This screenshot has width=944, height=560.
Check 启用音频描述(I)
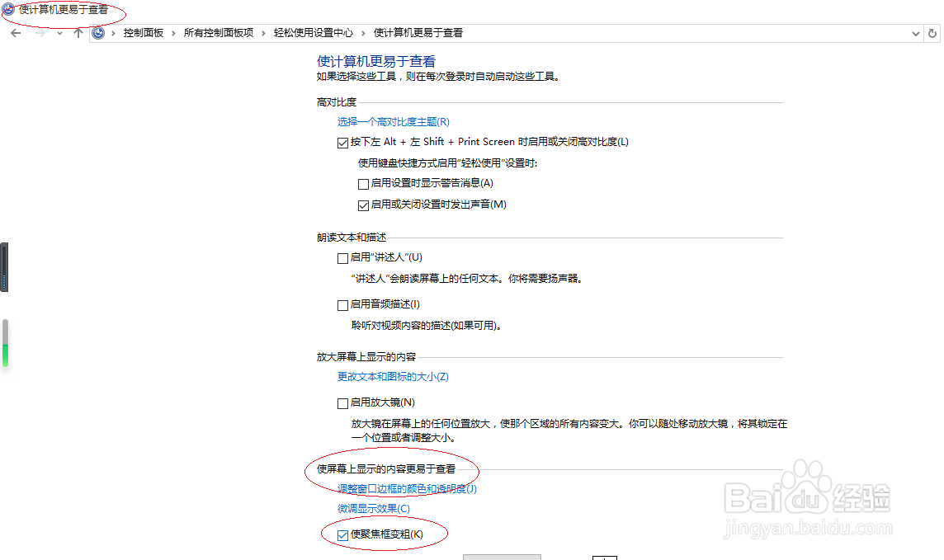point(342,304)
